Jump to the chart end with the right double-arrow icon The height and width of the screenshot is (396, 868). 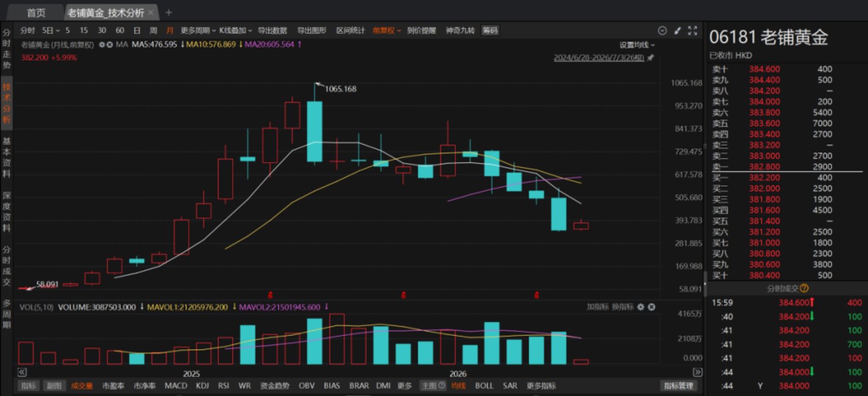click(x=697, y=372)
